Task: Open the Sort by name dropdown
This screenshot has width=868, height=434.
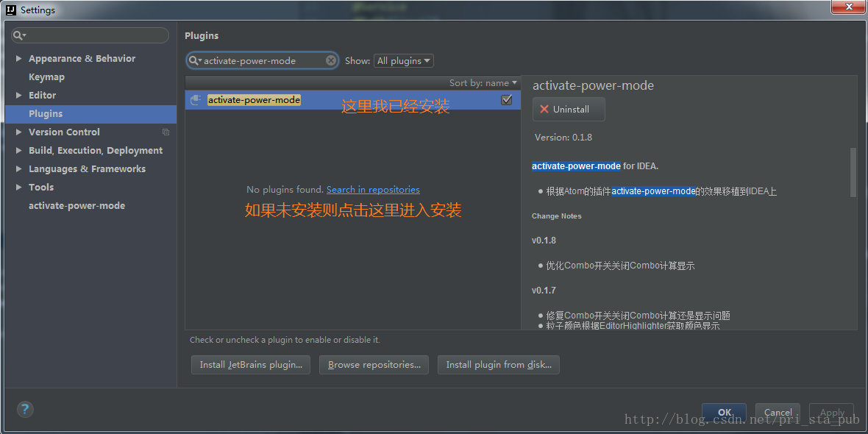Action: tap(483, 83)
